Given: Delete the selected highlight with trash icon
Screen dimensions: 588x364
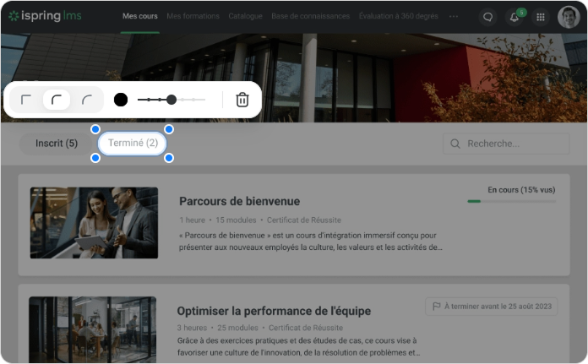Looking at the screenshot, I should (242, 100).
